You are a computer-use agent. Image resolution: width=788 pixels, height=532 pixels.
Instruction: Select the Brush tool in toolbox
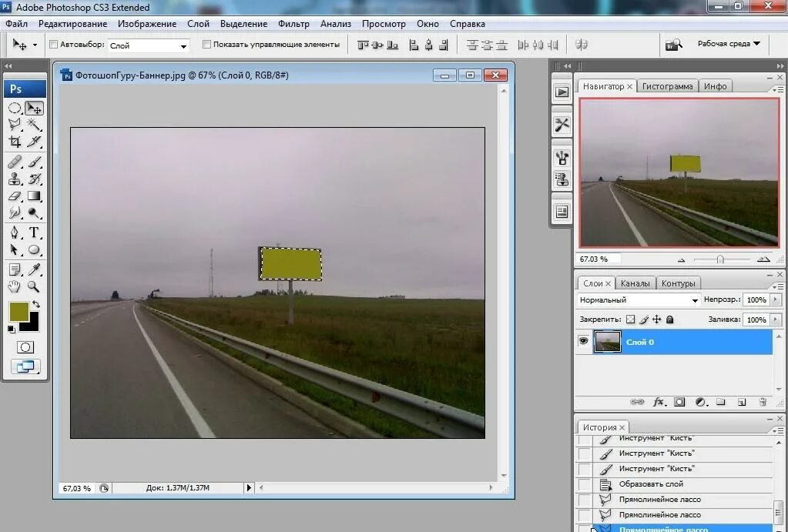34,162
